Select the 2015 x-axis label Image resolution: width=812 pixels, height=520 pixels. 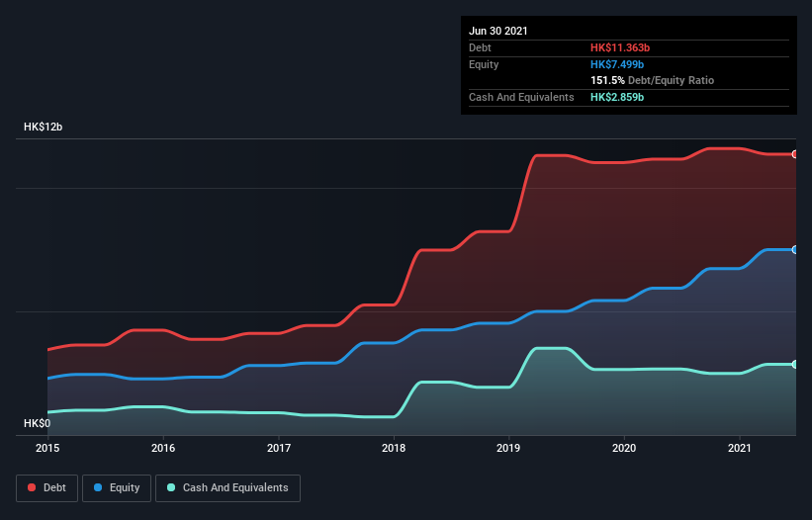[47, 448]
